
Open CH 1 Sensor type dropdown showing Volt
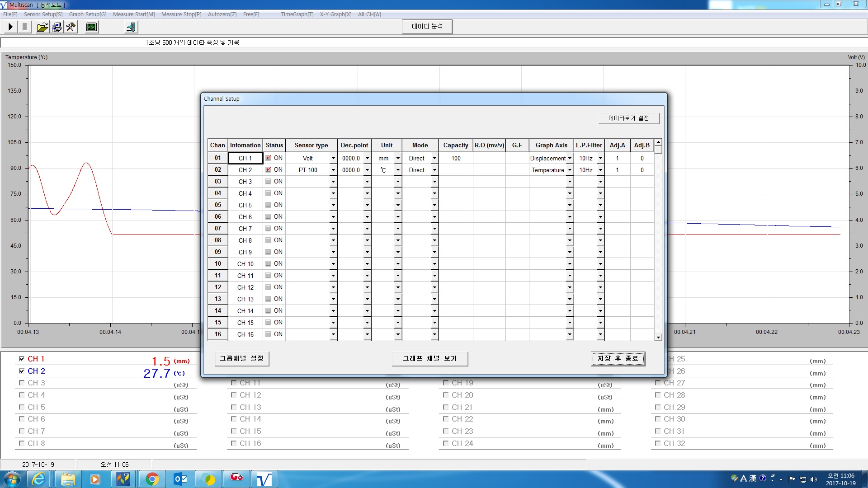pyautogui.click(x=333, y=158)
